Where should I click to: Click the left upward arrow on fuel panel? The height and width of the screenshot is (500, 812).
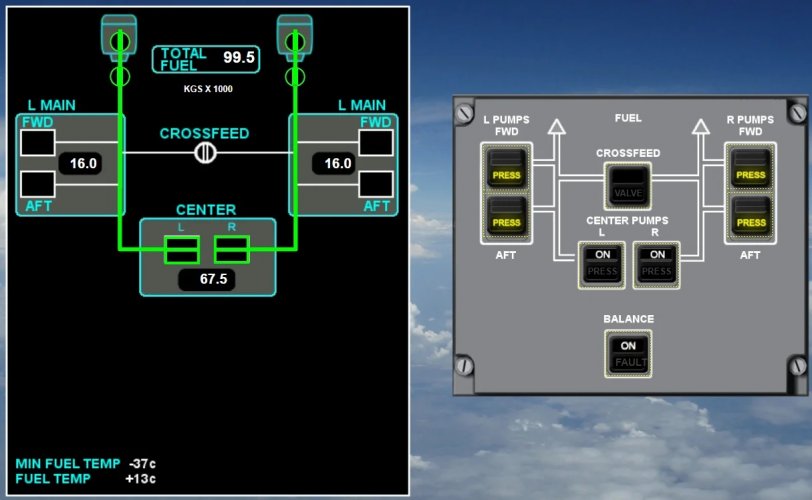557,126
